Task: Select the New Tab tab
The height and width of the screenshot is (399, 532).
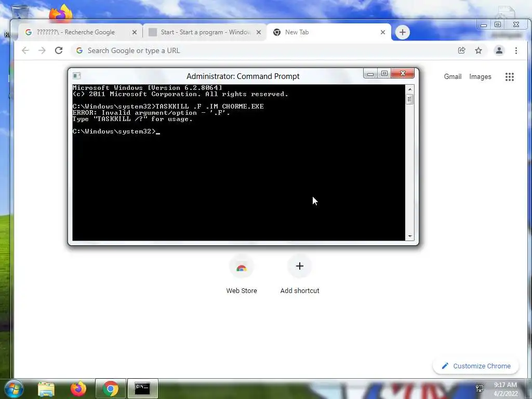Action: (x=329, y=32)
